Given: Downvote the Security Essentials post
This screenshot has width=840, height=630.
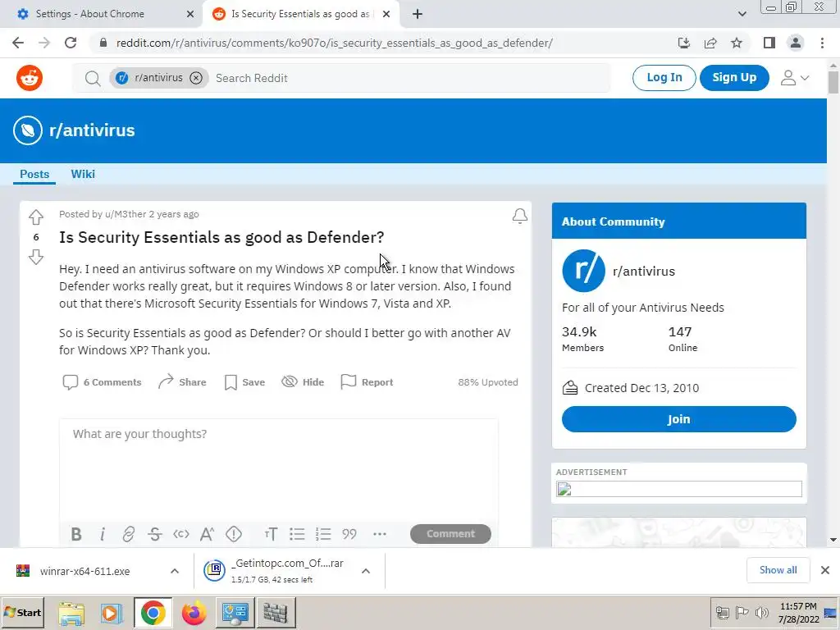Looking at the screenshot, I should point(36,257).
